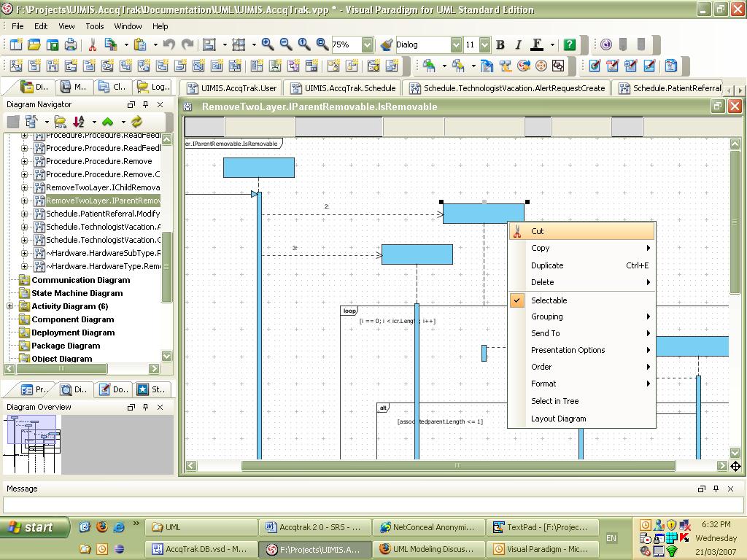The image size is (747, 560).
Task: Click the Zoom to 100% magnifier icon
Action: [304, 44]
